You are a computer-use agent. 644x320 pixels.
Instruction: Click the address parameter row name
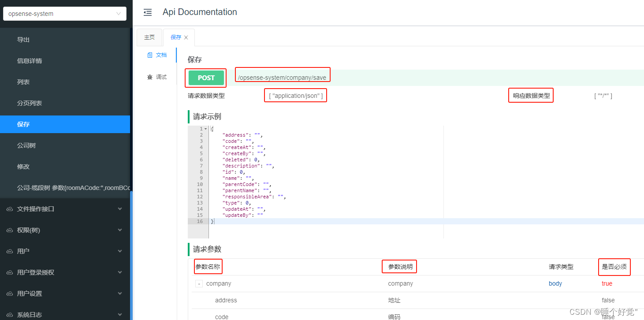coord(226,300)
